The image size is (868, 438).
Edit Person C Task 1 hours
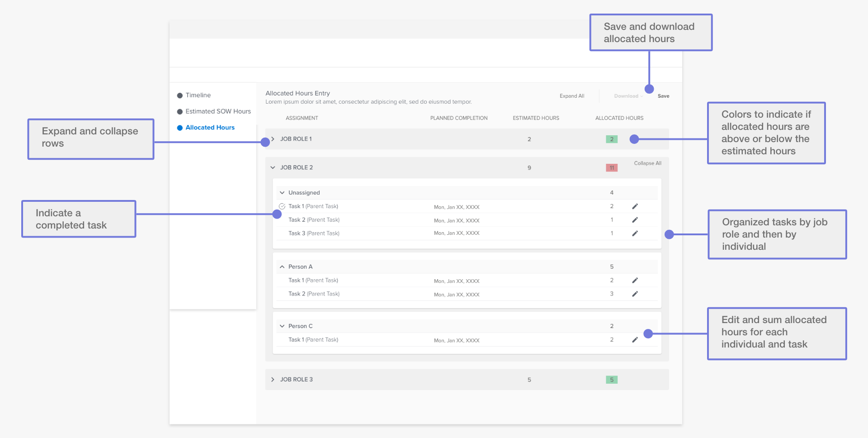coord(635,340)
